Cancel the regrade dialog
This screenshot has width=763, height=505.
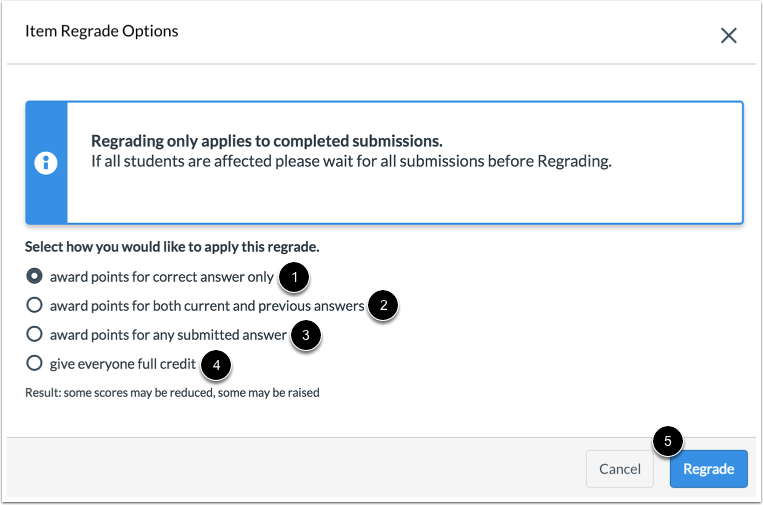click(x=620, y=469)
